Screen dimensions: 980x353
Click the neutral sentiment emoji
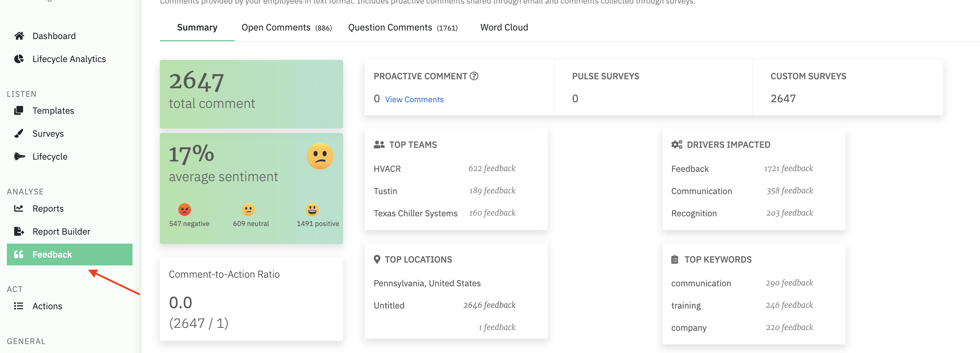tap(249, 210)
